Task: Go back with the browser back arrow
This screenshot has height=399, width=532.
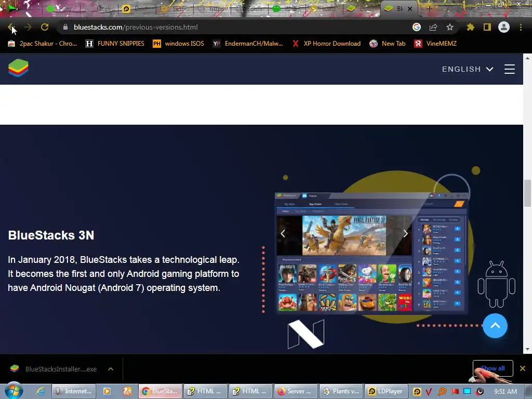Action: click(11, 27)
